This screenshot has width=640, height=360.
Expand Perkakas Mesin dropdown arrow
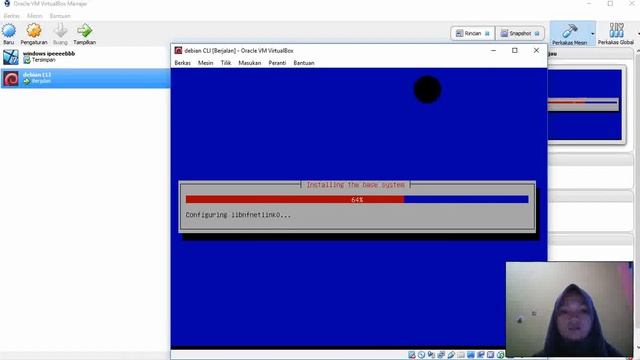click(592, 34)
